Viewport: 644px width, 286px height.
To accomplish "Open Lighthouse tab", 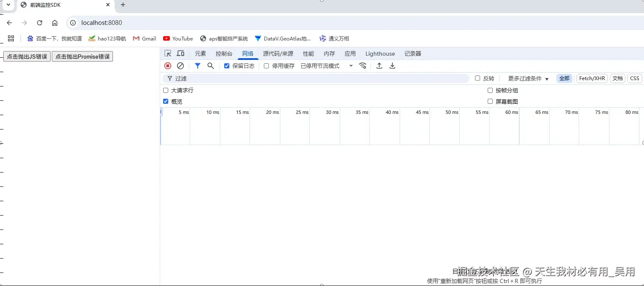I will pos(380,54).
